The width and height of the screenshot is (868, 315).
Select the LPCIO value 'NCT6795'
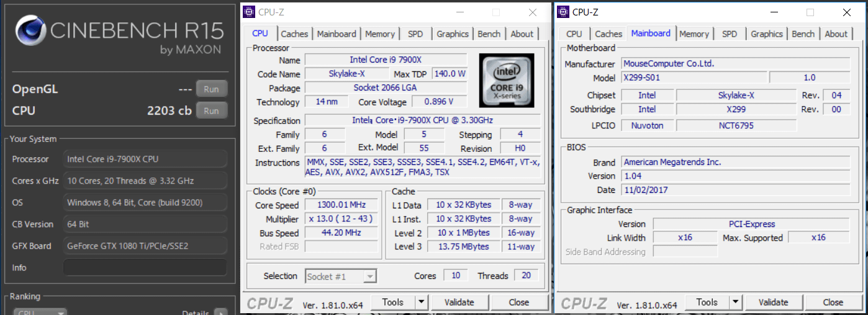pyautogui.click(x=736, y=125)
